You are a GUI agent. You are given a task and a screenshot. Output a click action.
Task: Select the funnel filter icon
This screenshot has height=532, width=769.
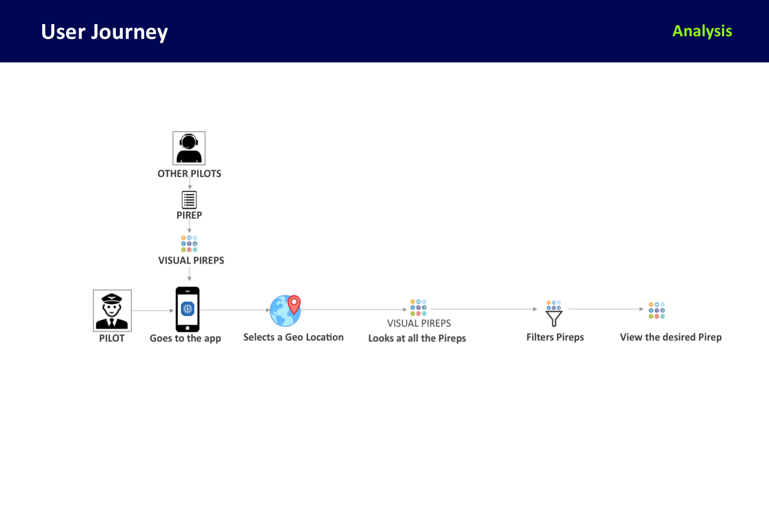tap(554, 313)
